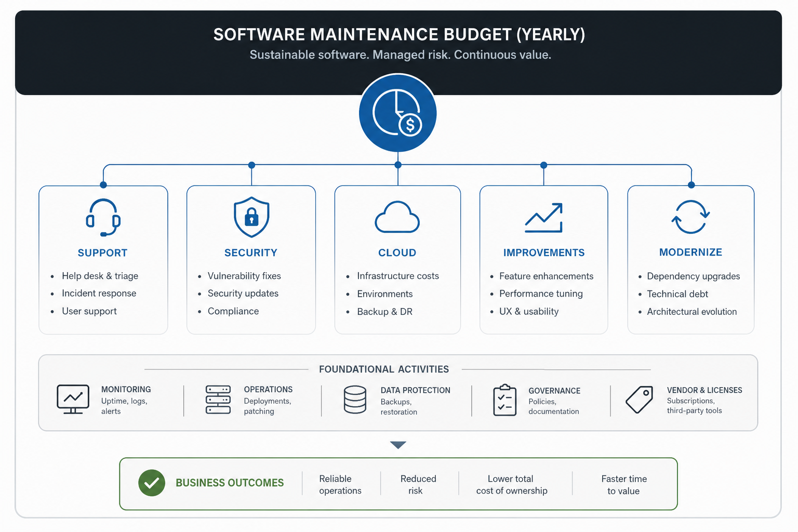Click 'Performance tuning' bullet
Viewport: 798px width, 532px height.
[541, 294]
